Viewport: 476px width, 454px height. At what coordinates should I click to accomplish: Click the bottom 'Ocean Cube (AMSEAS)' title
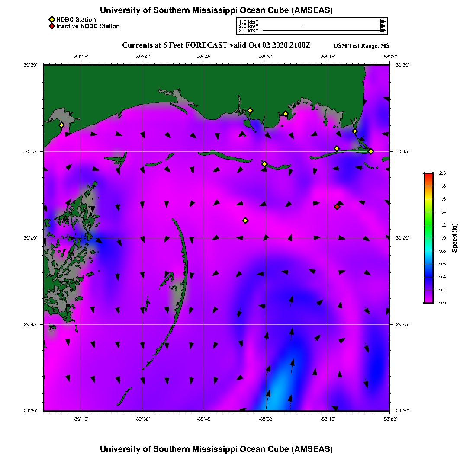coord(216,449)
